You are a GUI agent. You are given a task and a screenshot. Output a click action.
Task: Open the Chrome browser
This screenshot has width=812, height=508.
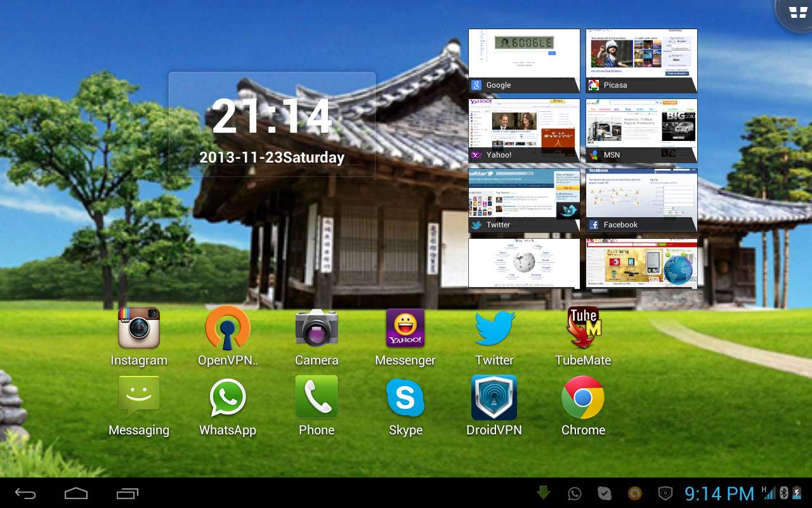pyautogui.click(x=583, y=398)
